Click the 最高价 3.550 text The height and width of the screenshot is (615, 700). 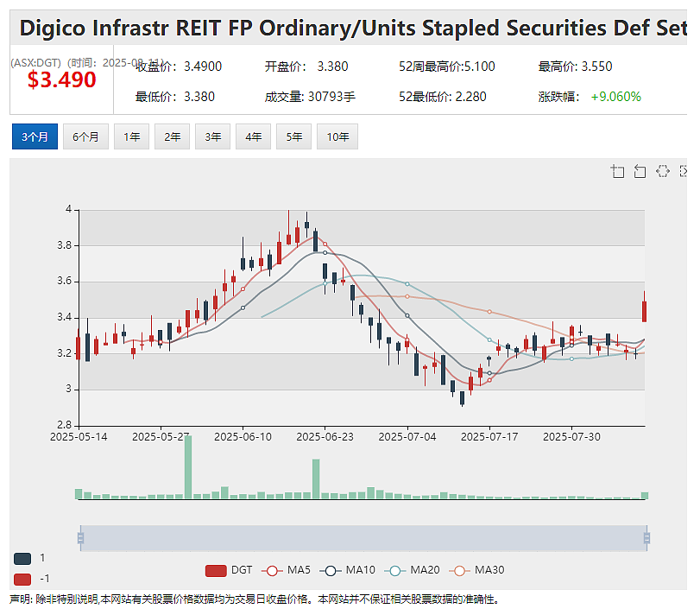point(575,67)
